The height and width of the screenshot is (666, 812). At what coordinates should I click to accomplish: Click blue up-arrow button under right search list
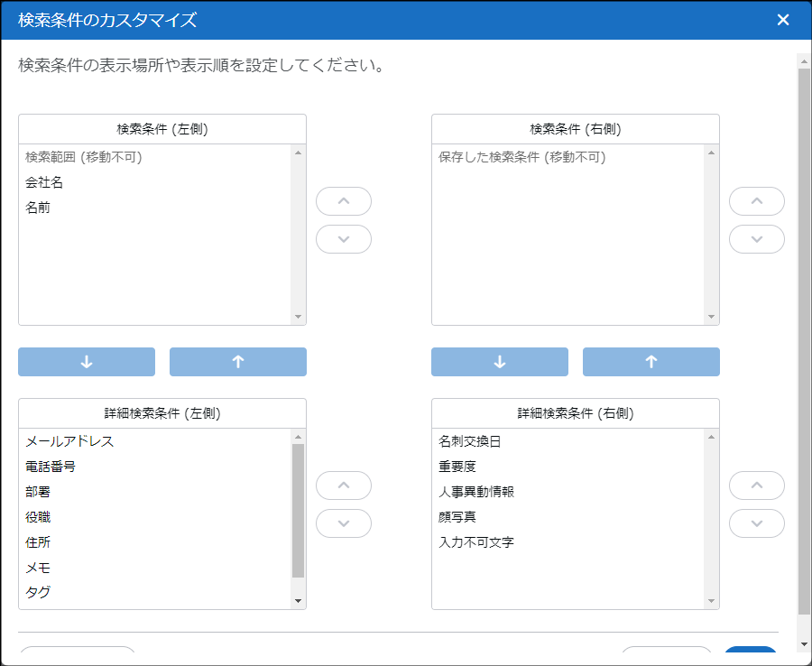651,362
